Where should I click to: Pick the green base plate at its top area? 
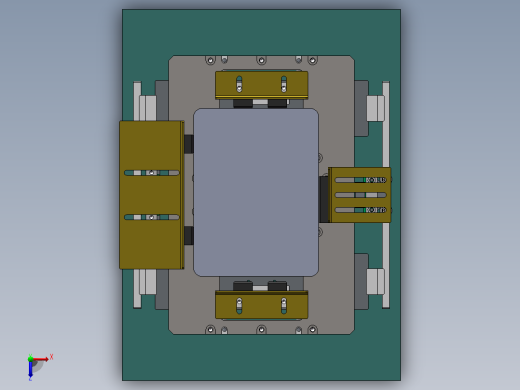click(261, 32)
